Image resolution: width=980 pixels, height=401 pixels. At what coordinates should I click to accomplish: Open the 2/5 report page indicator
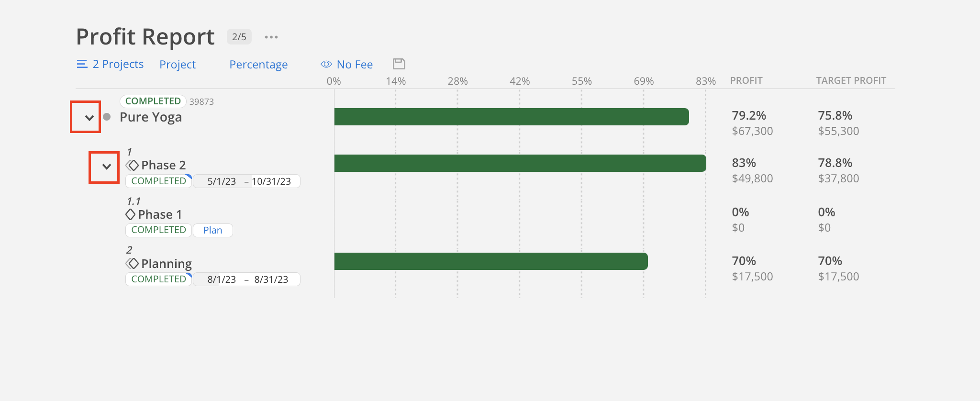point(239,36)
